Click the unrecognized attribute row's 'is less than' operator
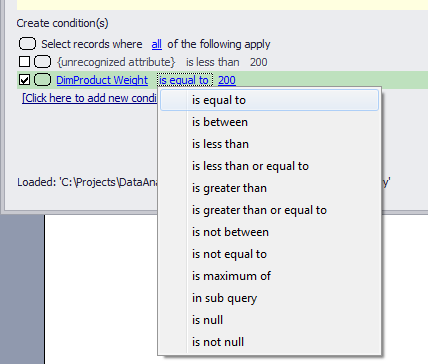This screenshot has width=428, height=364. click(213, 62)
